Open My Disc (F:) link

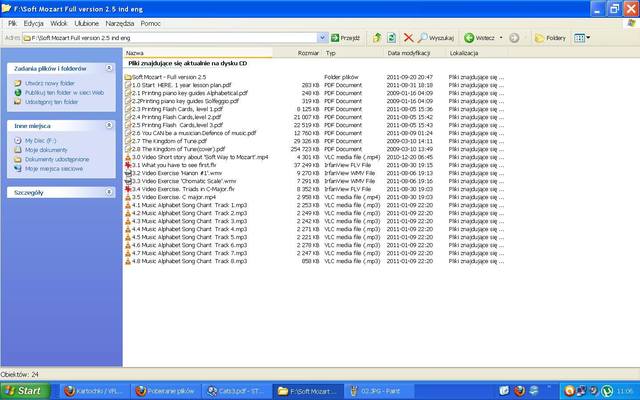pos(40,140)
